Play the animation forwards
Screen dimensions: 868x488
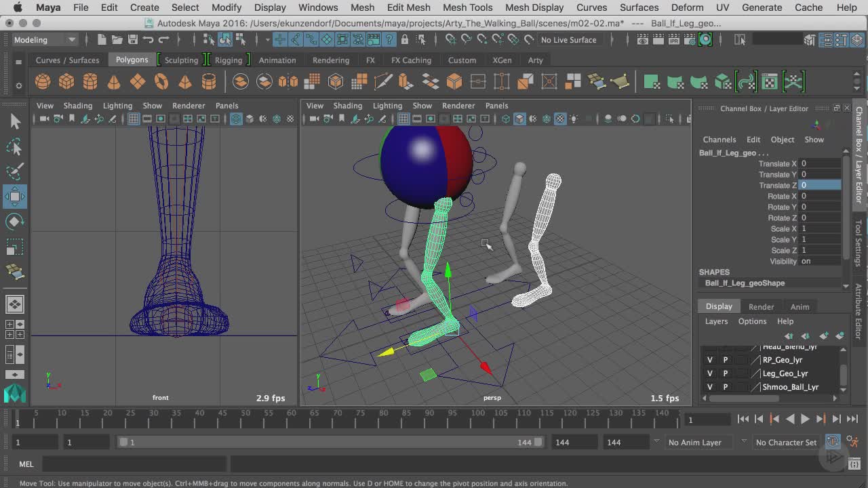tap(805, 419)
